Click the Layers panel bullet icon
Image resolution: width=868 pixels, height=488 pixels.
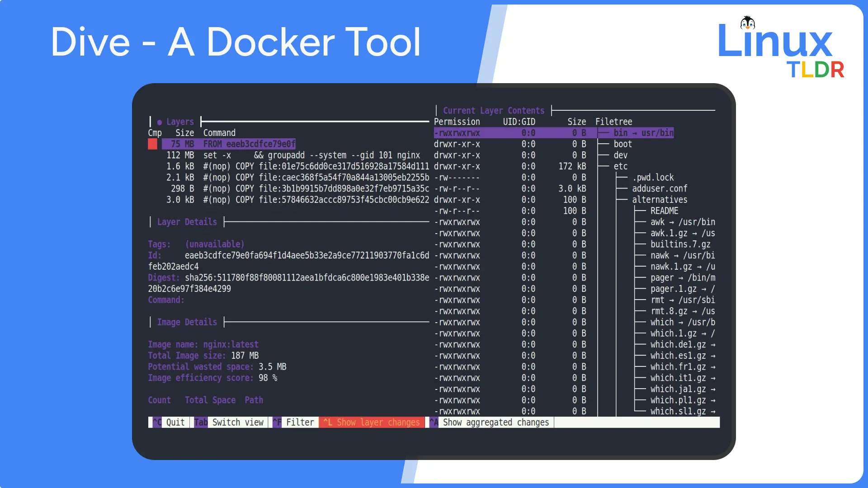click(x=160, y=122)
